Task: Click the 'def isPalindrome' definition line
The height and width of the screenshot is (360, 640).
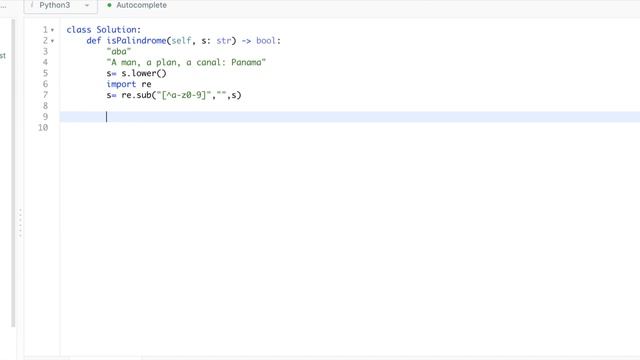Action: [x=183, y=41]
